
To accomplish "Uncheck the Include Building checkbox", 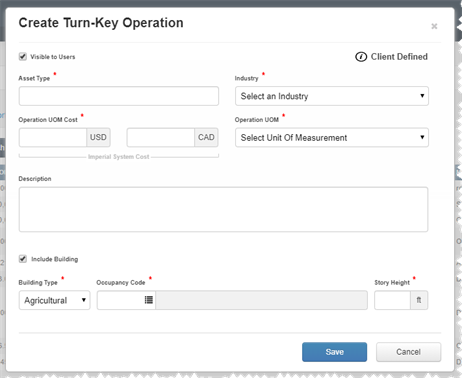I will click(x=23, y=259).
